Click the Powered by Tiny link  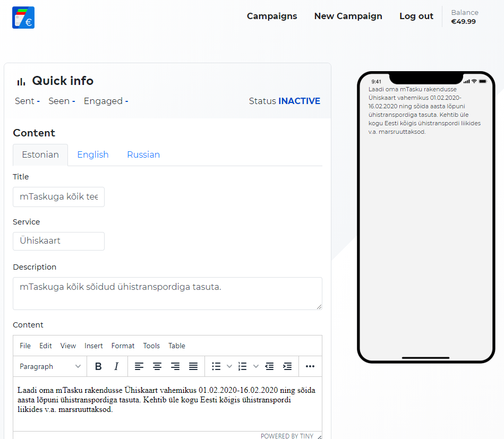click(x=287, y=436)
